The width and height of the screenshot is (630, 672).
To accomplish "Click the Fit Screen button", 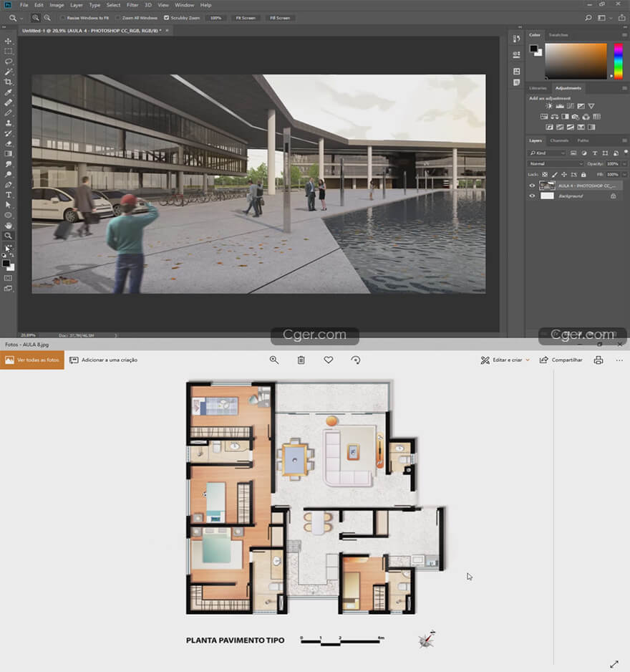I will click(x=246, y=17).
